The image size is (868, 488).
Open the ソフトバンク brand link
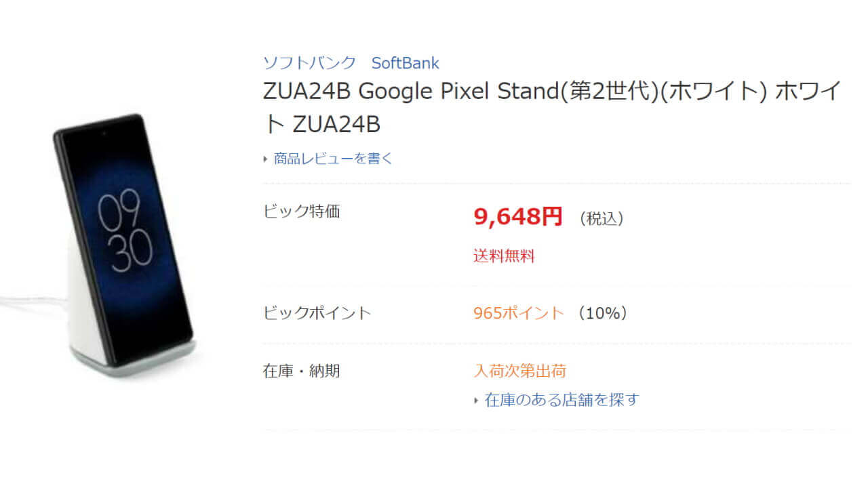pos(309,62)
